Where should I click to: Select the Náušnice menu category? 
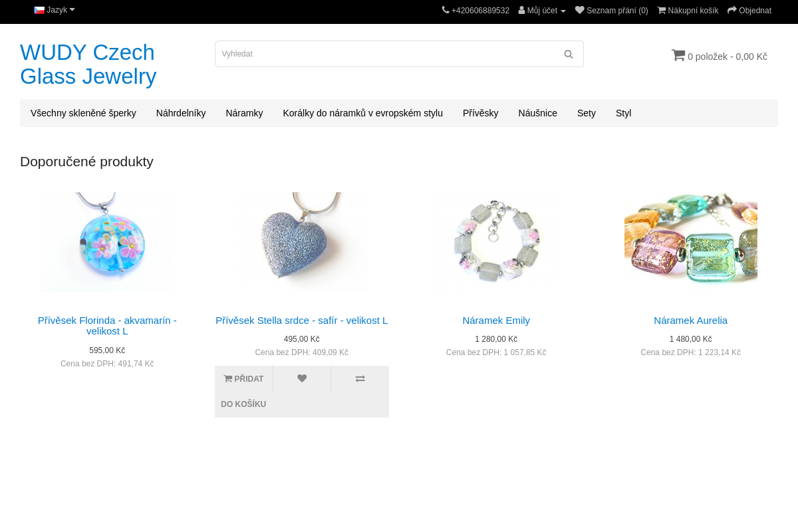(x=537, y=113)
